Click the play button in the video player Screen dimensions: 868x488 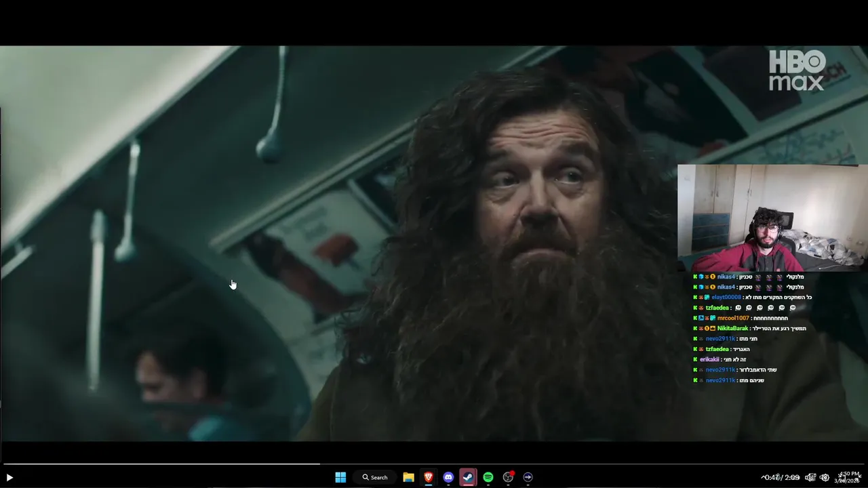(x=9, y=477)
